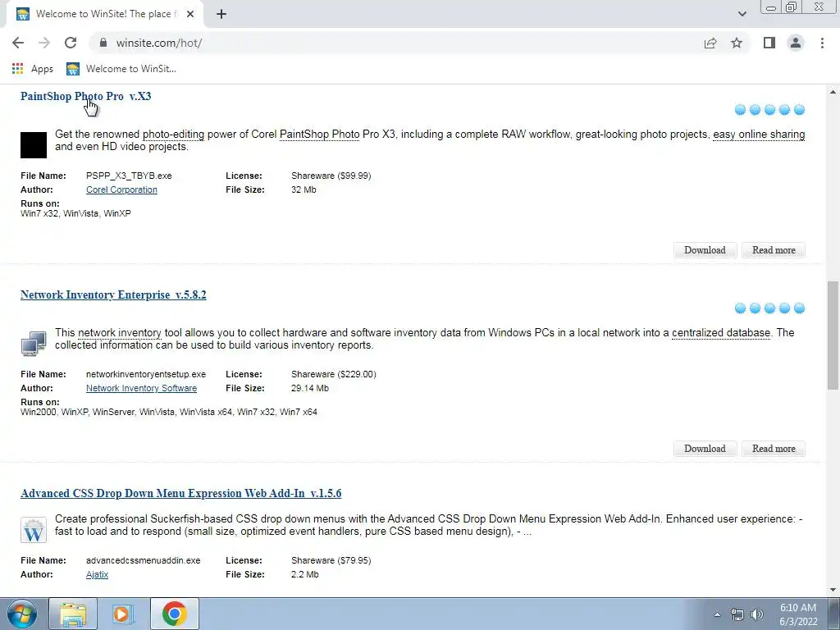Click the forward navigation arrow
Image resolution: width=840 pixels, height=630 pixels.
pos(44,43)
